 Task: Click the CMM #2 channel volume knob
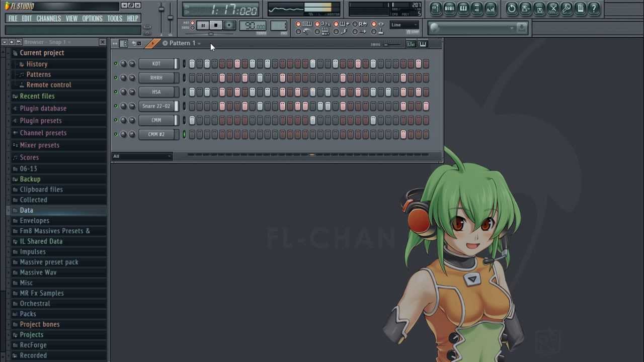[x=132, y=134]
